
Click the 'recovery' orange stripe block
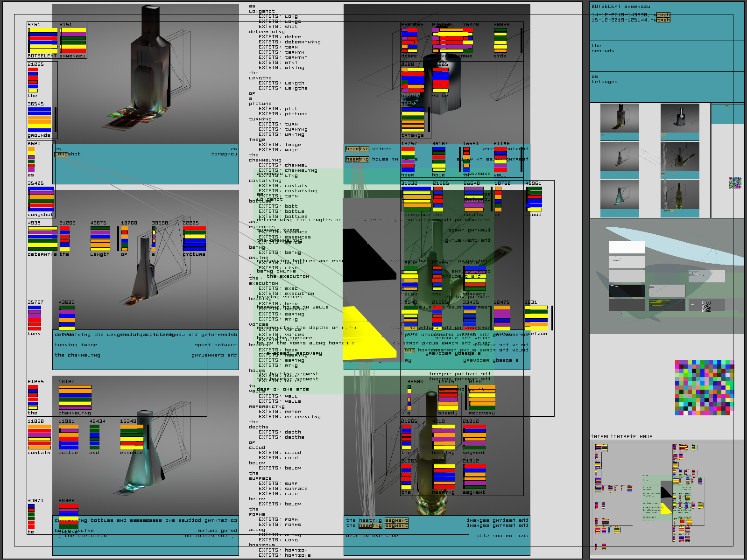tap(482, 397)
